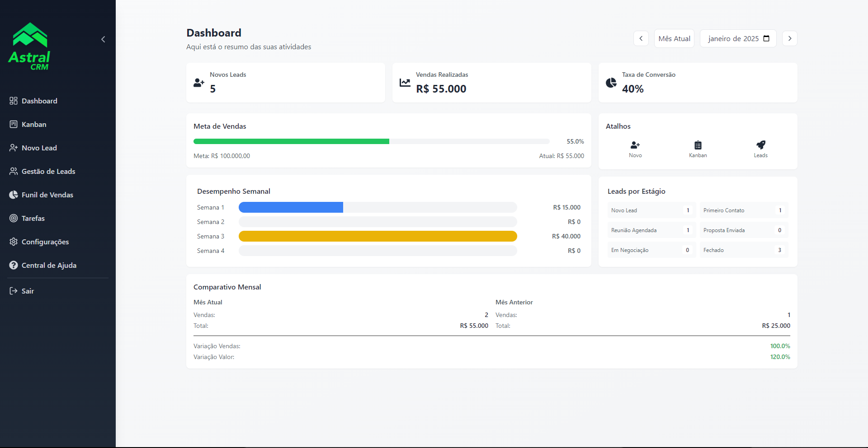868x448 pixels.
Task: Click the Semana 3 yellow performance bar
Action: [377, 236]
